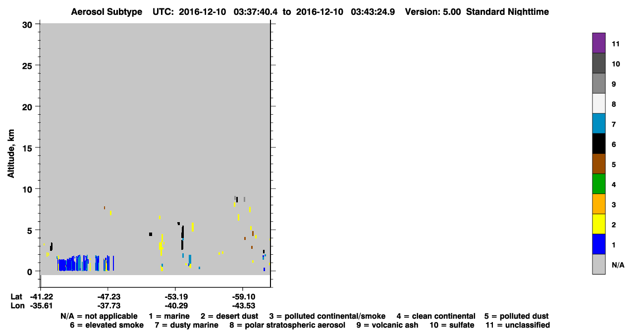Click '5 = polluted dust' legend text
The height and width of the screenshot is (330, 644).
tap(517, 316)
